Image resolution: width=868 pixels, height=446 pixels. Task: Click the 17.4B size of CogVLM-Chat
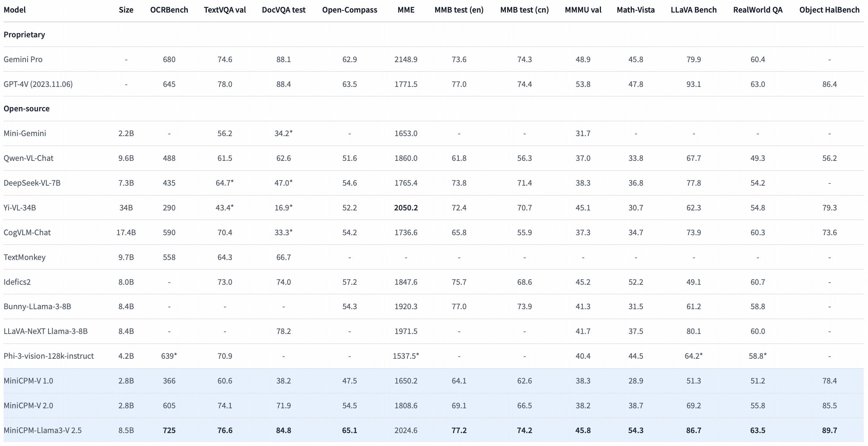126,233
